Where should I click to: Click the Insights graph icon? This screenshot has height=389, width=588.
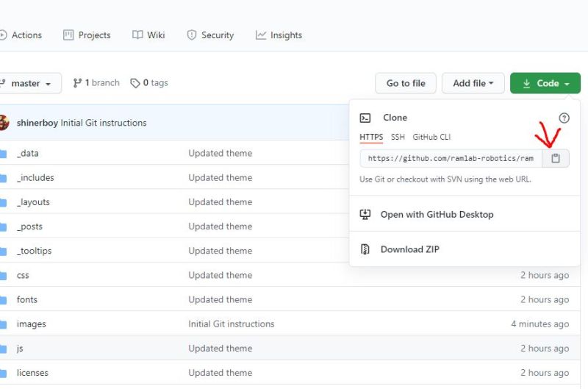261,35
